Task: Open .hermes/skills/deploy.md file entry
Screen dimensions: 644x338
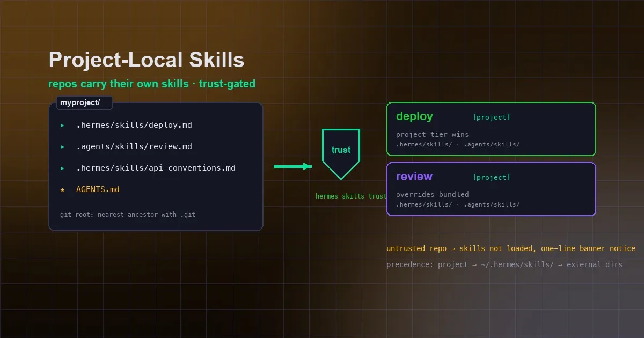Action: [x=134, y=125]
